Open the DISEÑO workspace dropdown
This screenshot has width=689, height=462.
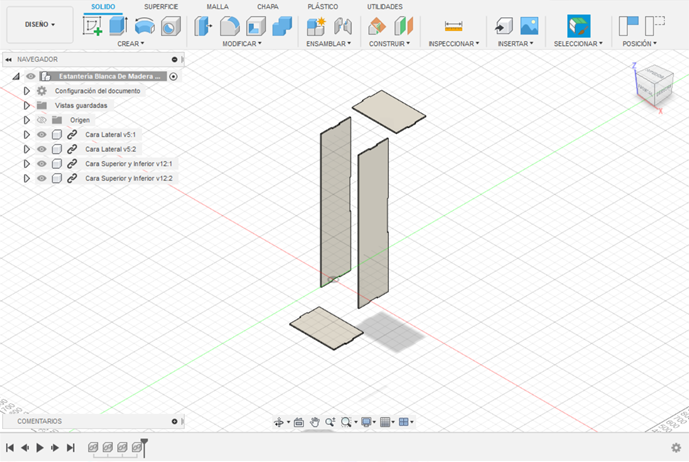click(40, 25)
